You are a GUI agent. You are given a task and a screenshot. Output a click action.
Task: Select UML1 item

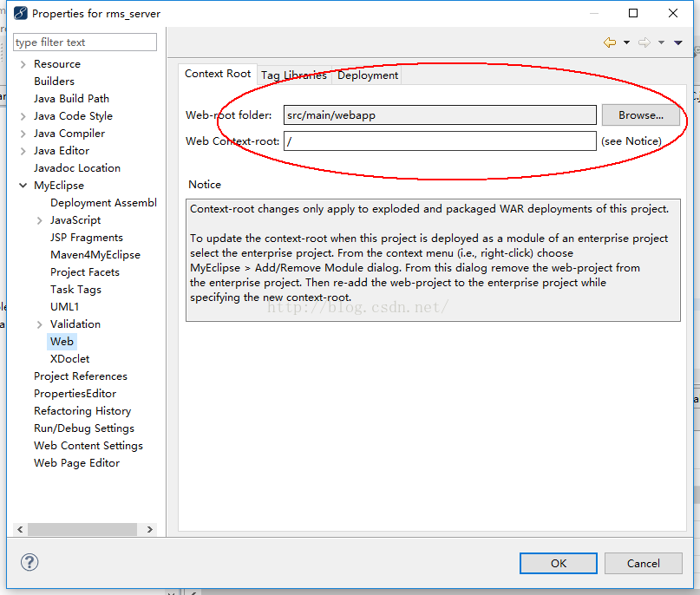(65, 307)
